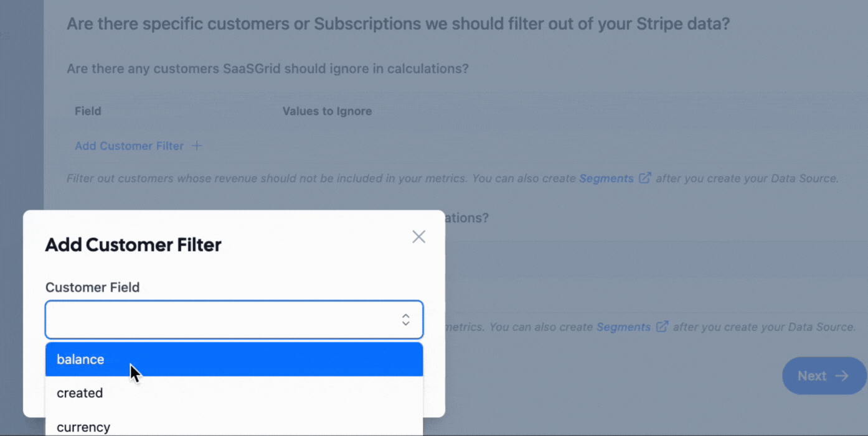Screen dimensions: 868x436
Task: Click the external-link icon next to lower Segments
Action: click(x=663, y=326)
